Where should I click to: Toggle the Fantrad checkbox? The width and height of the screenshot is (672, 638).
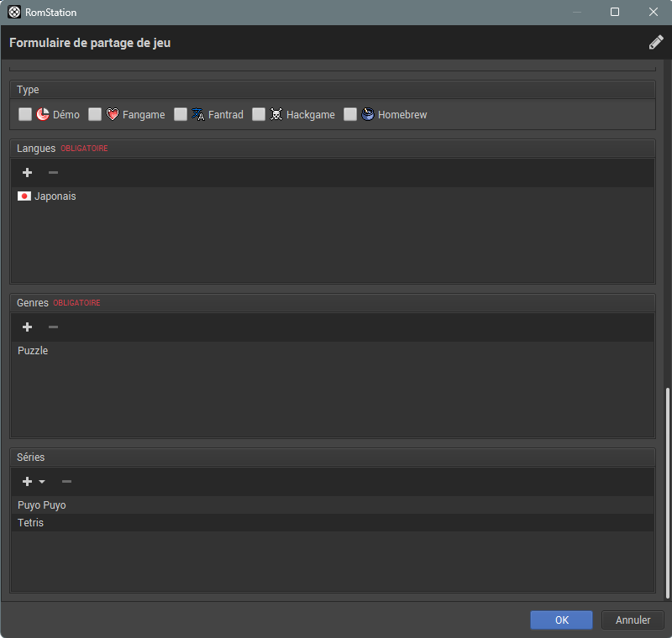click(x=181, y=114)
